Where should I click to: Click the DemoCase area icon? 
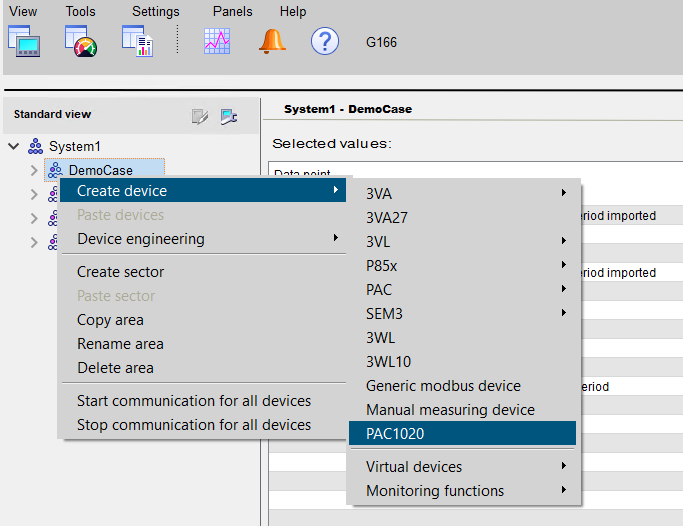point(54,170)
